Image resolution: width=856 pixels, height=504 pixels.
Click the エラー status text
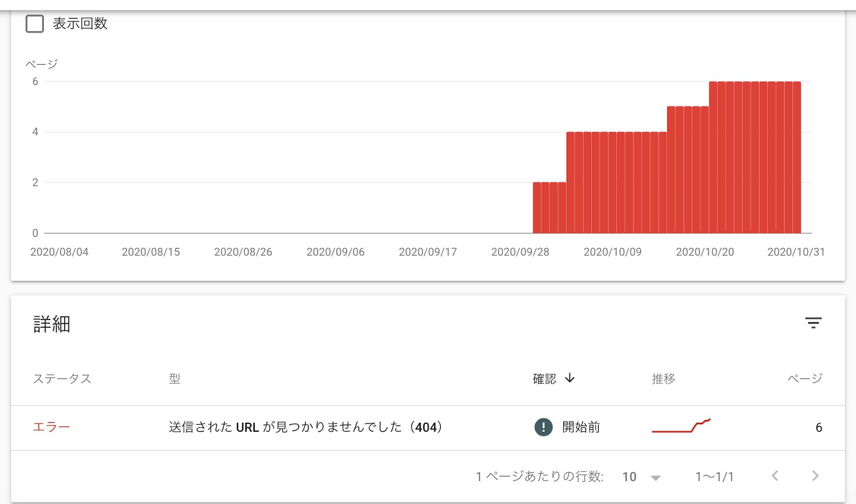[51, 427]
